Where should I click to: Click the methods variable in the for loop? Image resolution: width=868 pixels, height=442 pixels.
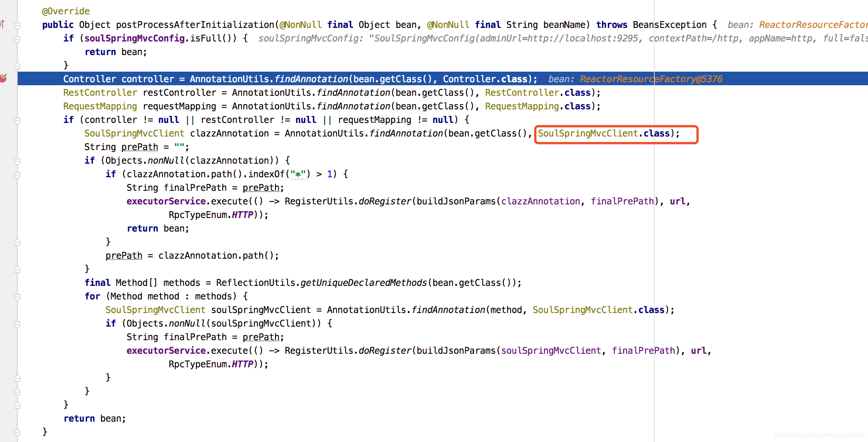click(x=213, y=296)
